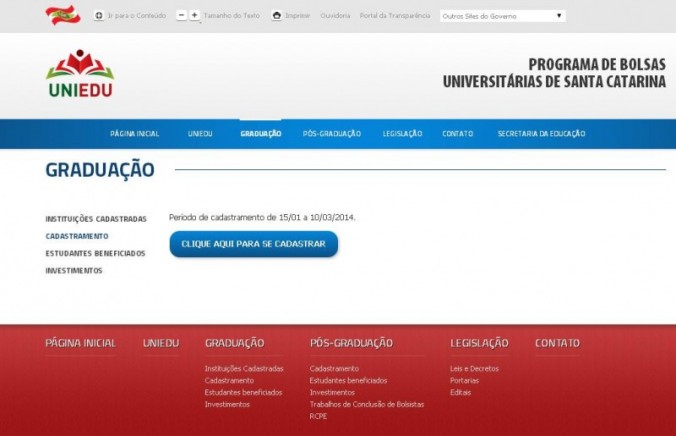Screen dimensions: 676x436
Task: Open Trabalhos de Conclusão de Bolsistas link
Action: [367, 405]
